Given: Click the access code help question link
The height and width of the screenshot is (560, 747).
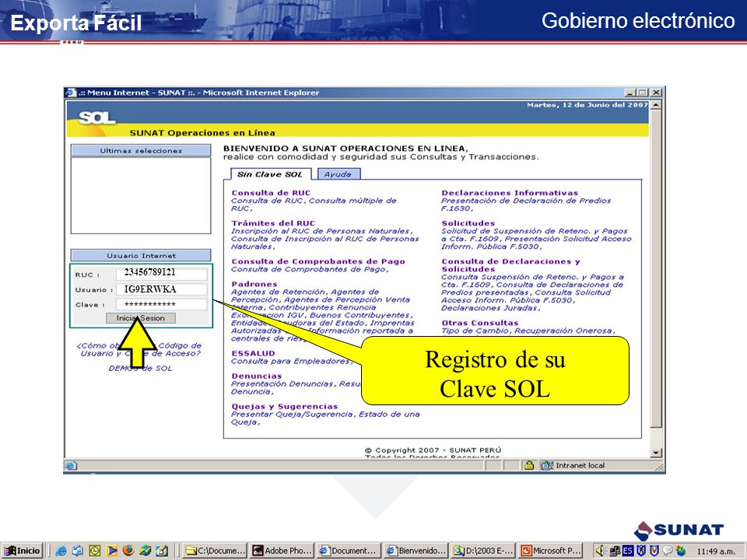Looking at the screenshot, I should (139, 349).
